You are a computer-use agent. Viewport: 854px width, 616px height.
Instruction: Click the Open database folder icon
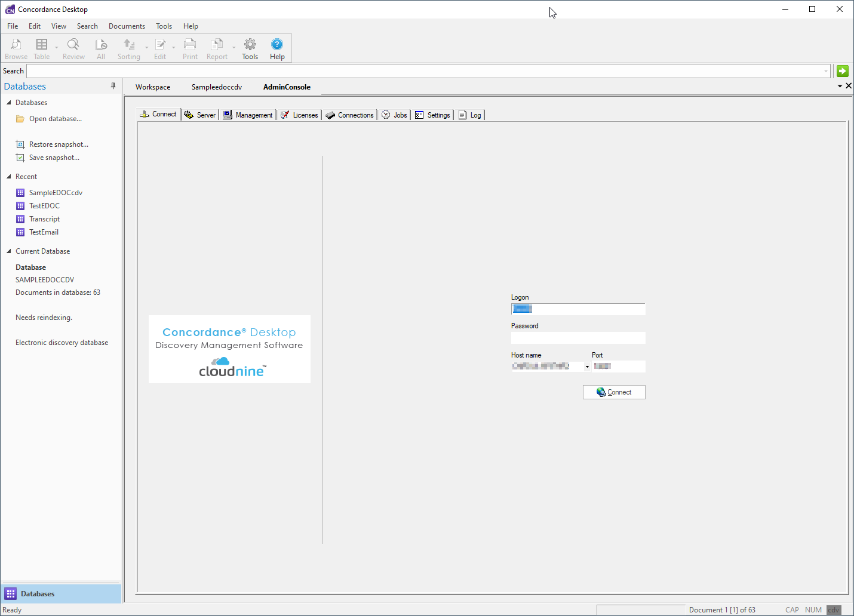[20, 119]
